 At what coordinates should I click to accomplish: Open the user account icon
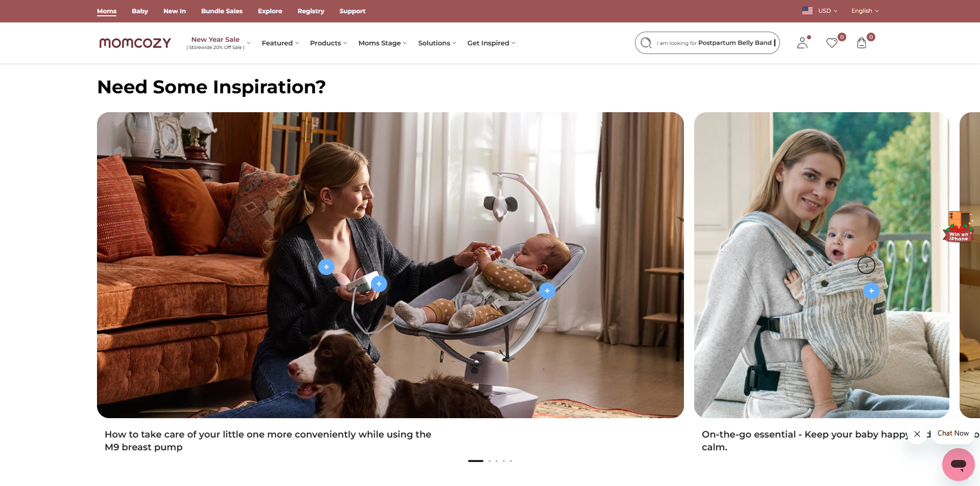point(802,43)
